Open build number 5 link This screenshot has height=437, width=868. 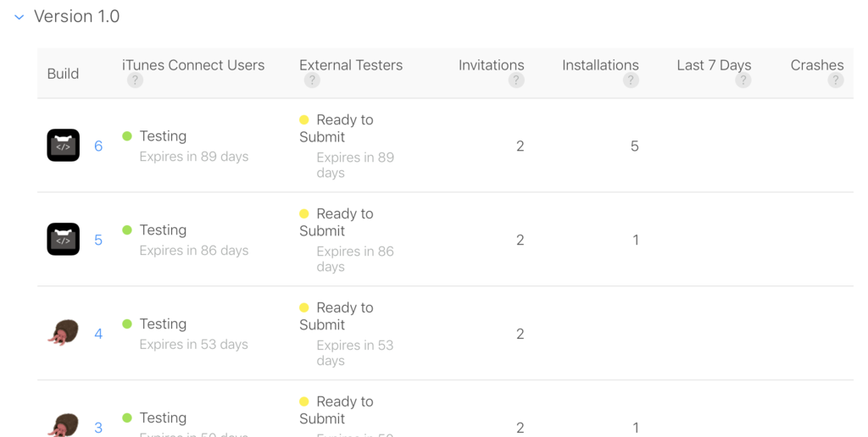98,241
